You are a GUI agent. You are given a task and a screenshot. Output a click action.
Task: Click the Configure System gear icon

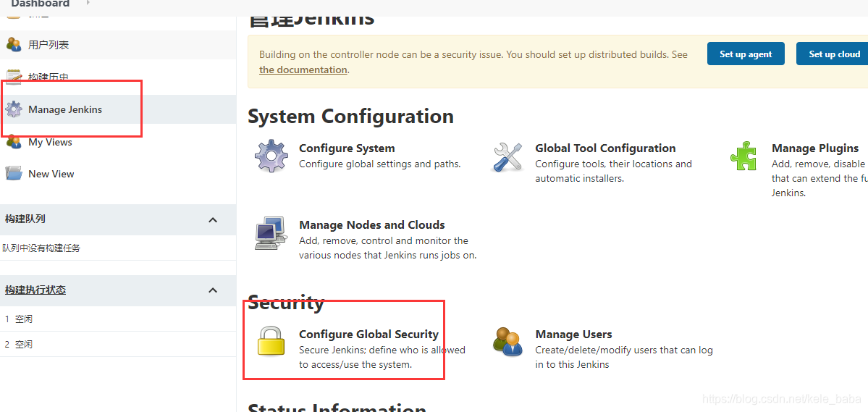click(271, 156)
